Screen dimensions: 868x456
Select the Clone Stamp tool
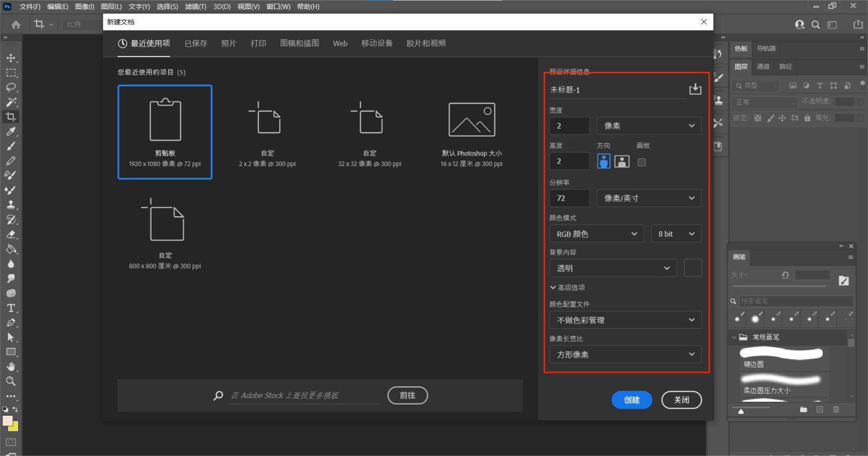pos(11,205)
